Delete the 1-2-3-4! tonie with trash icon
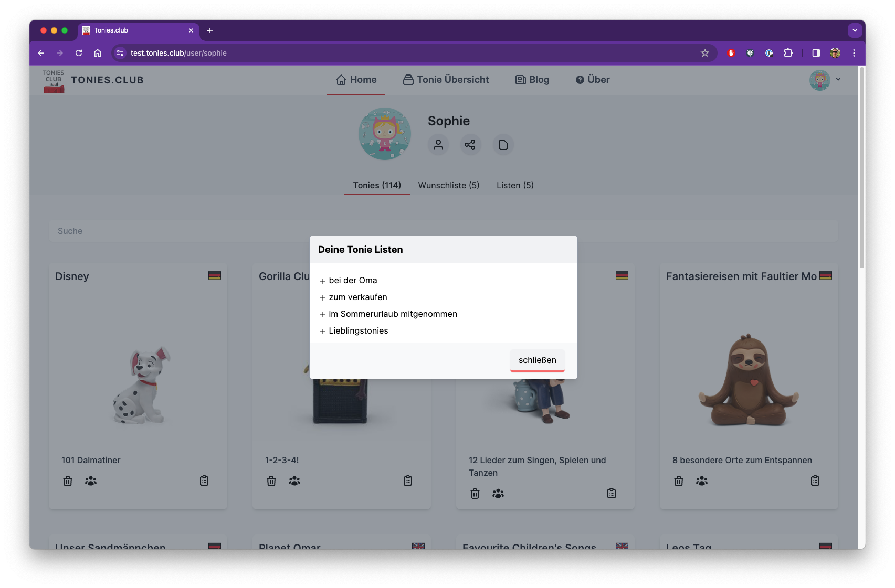 tap(271, 481)
